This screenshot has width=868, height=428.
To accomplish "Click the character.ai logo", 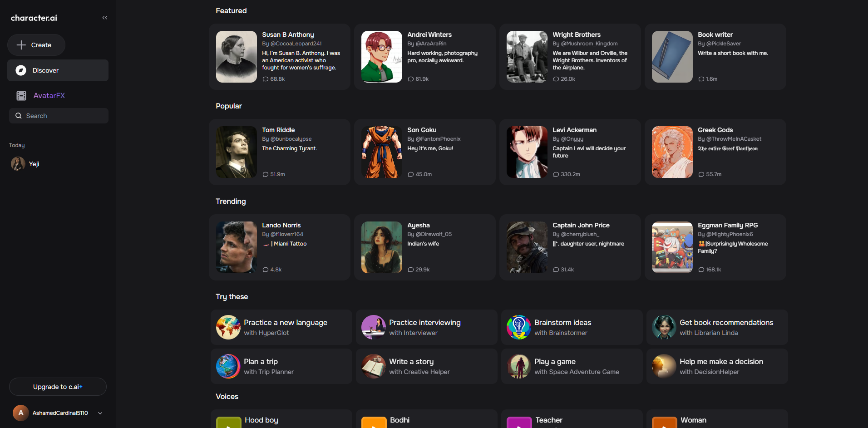I will point(34,18).
